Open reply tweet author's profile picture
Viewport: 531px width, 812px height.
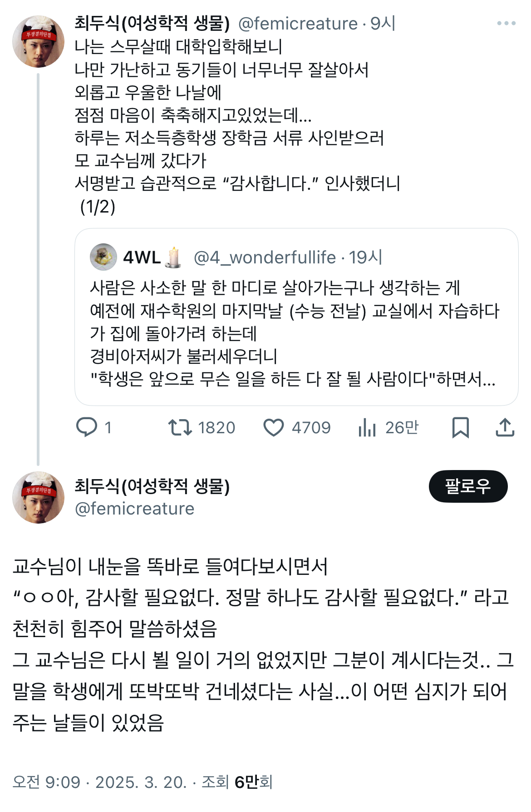click(38, 497)
